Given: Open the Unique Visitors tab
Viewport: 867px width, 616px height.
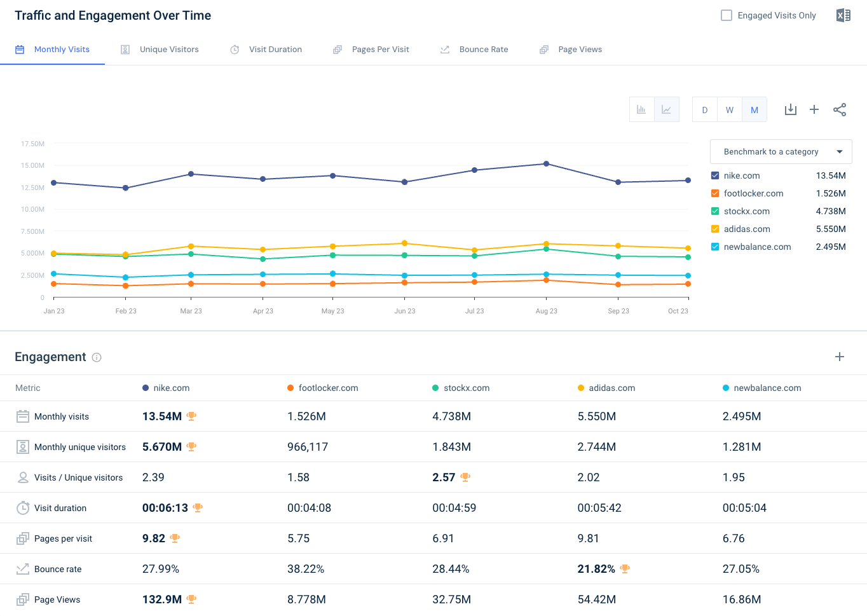Looking at the screenshot, I should [x=160, y=50].
